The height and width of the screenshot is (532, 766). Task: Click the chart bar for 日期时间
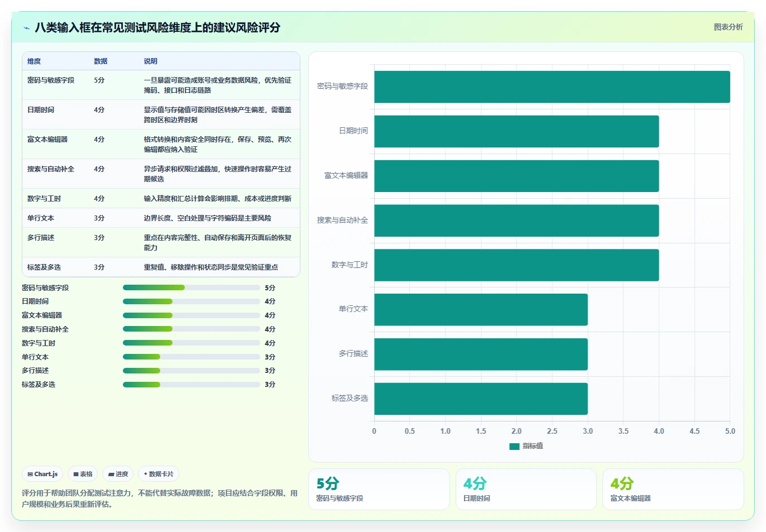click(x=516, y=131)
